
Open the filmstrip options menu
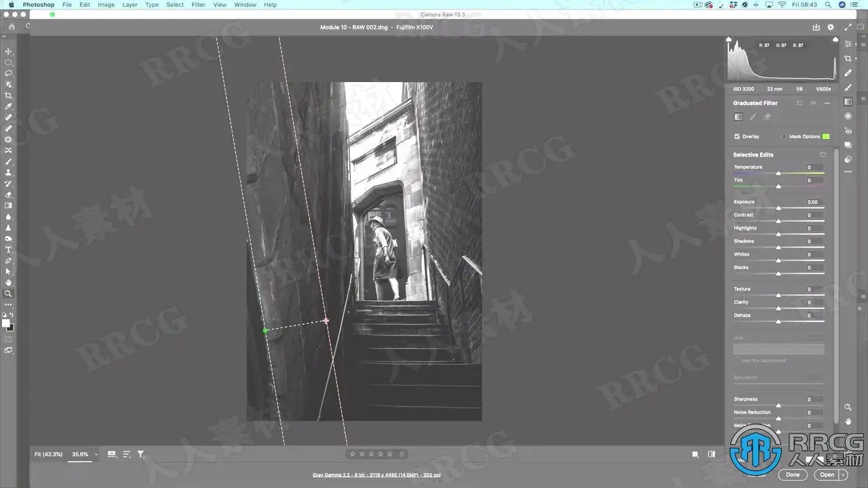point(112,454)
